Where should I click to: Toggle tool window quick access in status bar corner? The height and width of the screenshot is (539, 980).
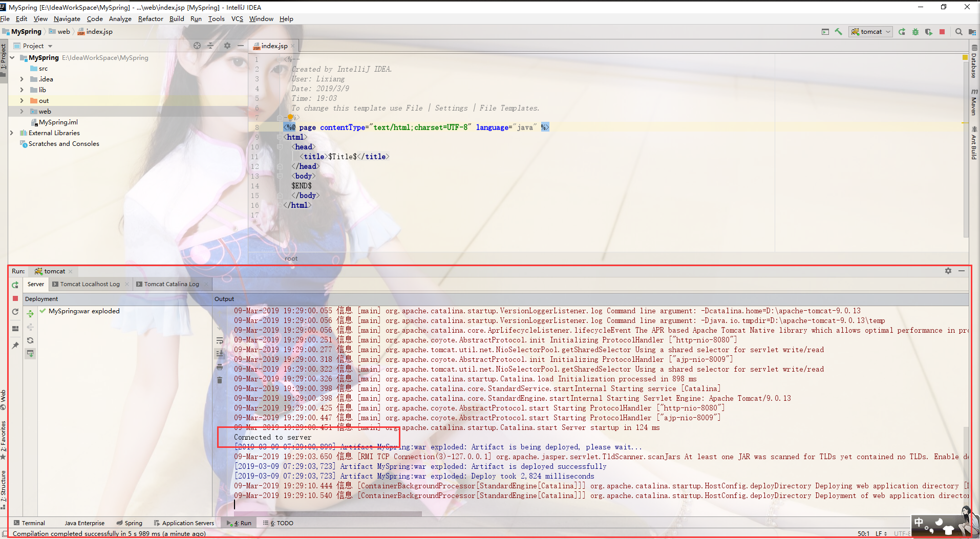4,533
